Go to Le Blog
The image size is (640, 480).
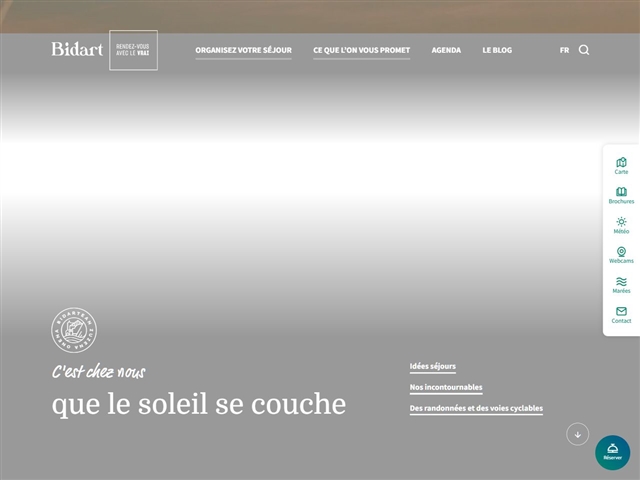click(x=497, y=50)
